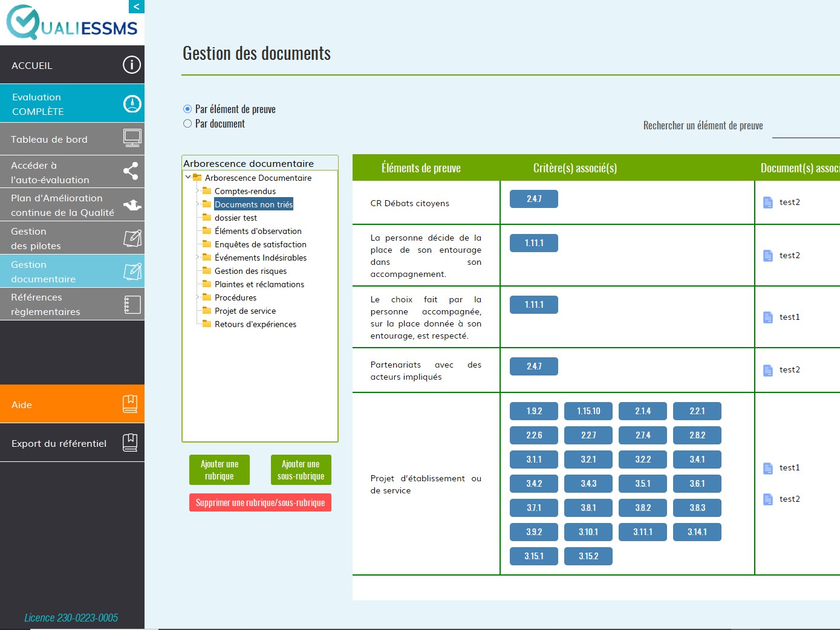Select the 'Par élément de preuve' radio button

tap(187, 109)
